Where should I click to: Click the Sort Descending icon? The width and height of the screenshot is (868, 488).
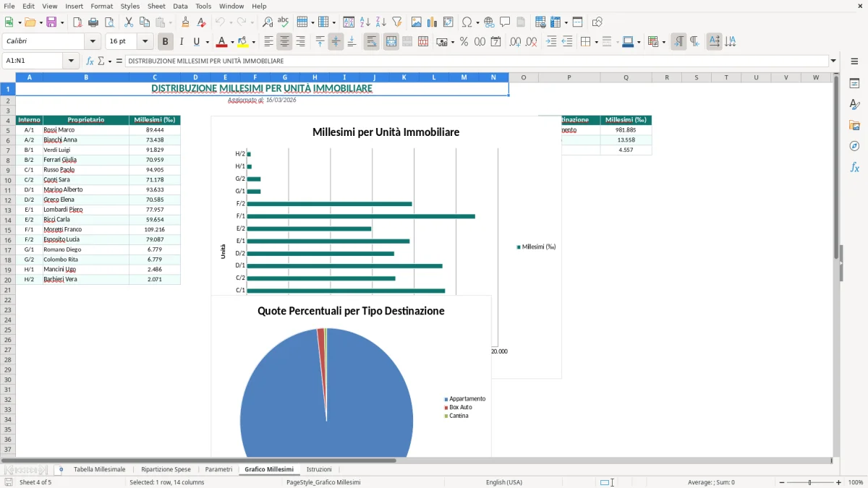point(381,22)
